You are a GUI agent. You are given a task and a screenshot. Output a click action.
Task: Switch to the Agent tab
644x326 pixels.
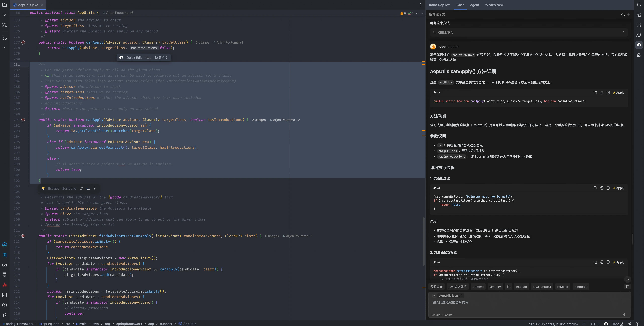pyautogui.click(x=474, y=5)
